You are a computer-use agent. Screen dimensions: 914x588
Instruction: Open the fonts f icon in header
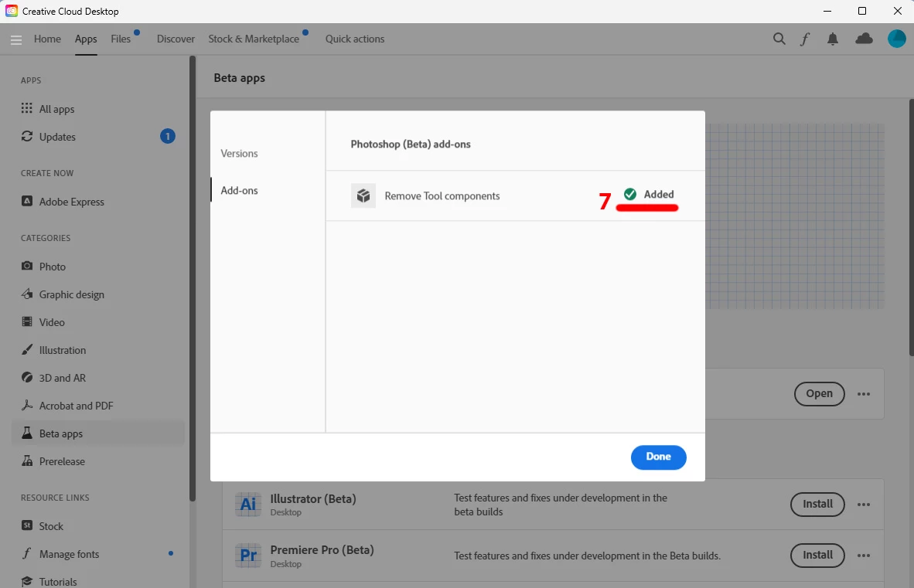click(x=805, y=39)
